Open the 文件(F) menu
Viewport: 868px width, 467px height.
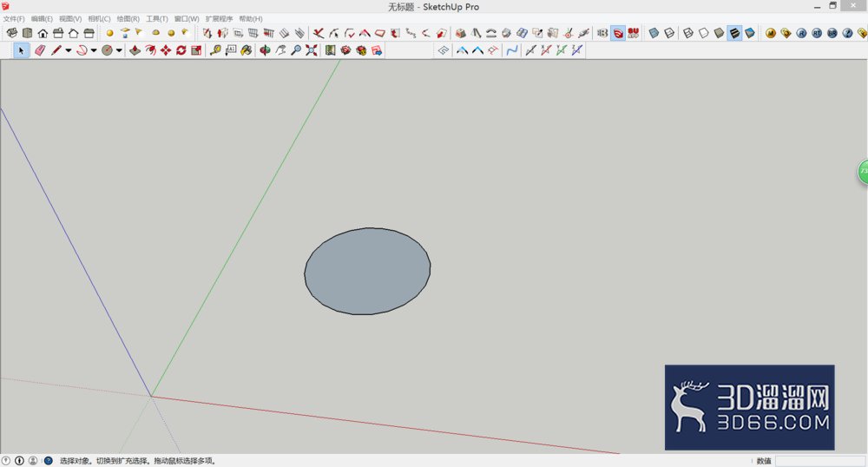[14, 19]
